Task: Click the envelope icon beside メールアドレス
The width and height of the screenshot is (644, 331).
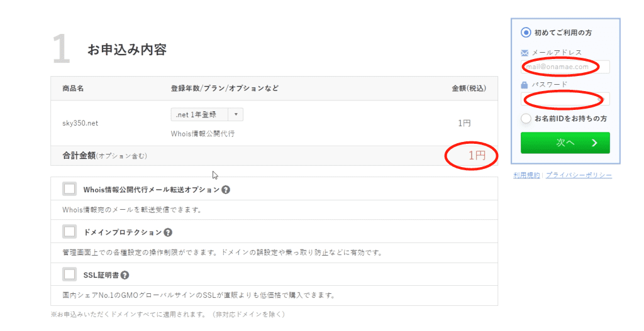Action: point(525,53)
